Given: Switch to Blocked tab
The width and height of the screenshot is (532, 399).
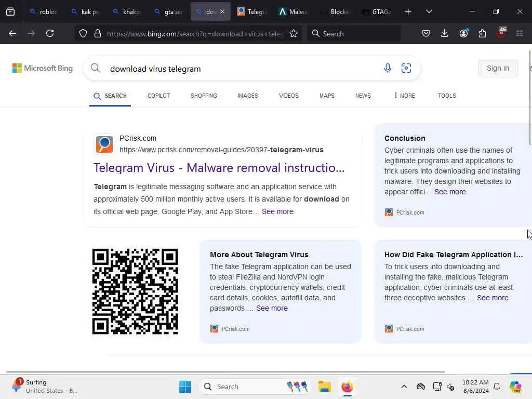Looking at the screenshot, I should 336,12.
